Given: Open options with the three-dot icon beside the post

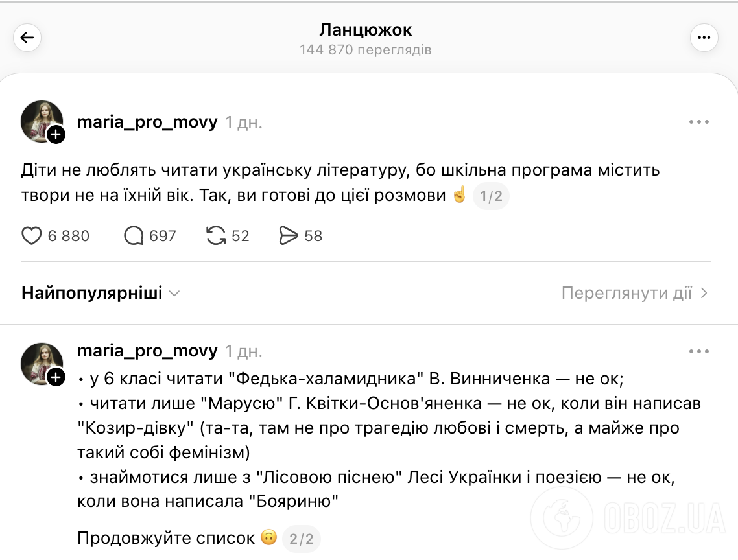Looking at the screenshot, I should 698,121.
